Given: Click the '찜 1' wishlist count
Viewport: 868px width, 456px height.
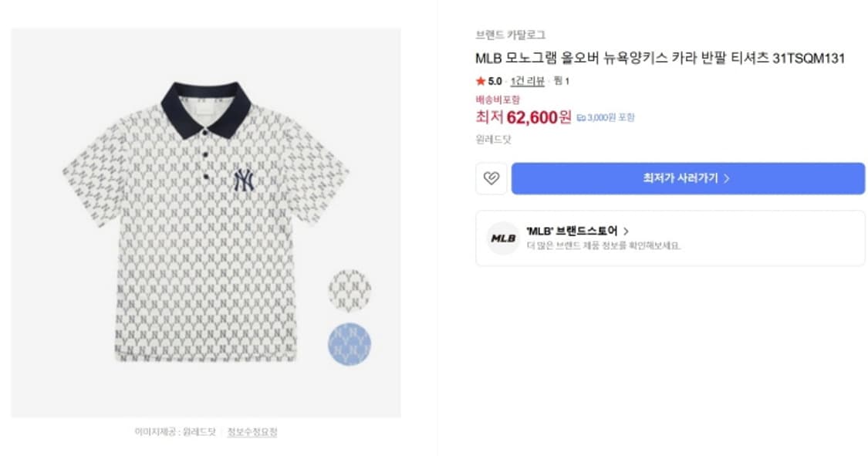Looking at the screenshot, I should click(562, 81).
